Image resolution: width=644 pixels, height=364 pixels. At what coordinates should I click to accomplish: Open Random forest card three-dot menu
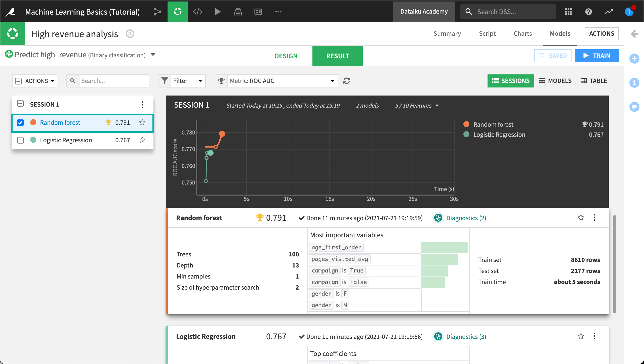click(x=594, y=218)
